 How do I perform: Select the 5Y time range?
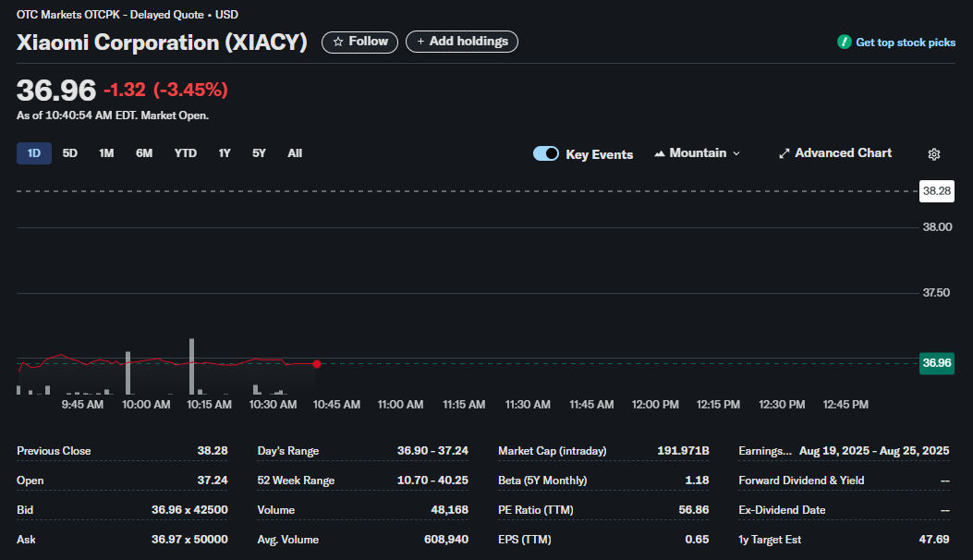pos(260,153)
